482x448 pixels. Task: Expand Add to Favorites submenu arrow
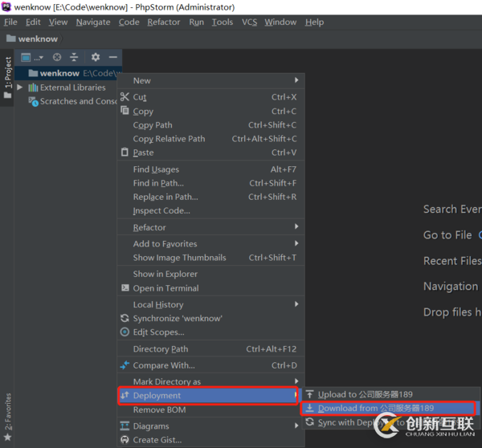296,243
